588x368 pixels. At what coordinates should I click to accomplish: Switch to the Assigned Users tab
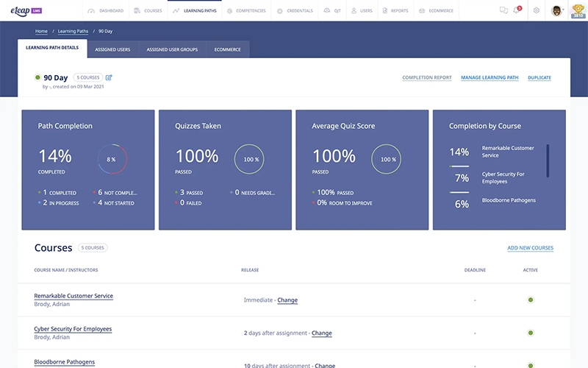(x=112, y=49)
